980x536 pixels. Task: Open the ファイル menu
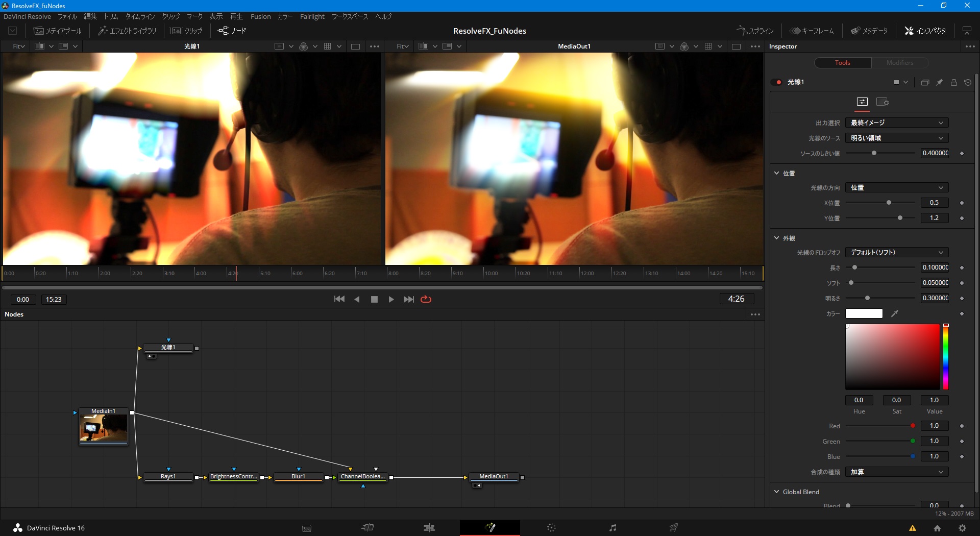[x=67, y=16]
